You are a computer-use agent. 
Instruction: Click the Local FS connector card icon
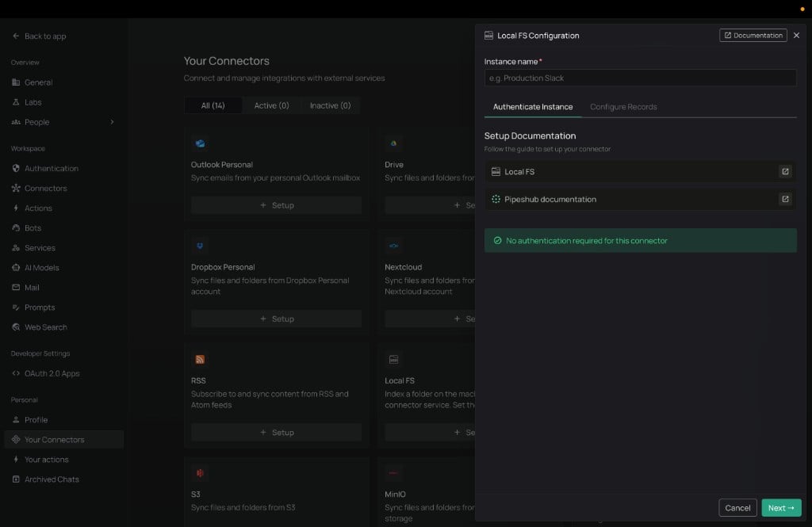coord(393,359)
